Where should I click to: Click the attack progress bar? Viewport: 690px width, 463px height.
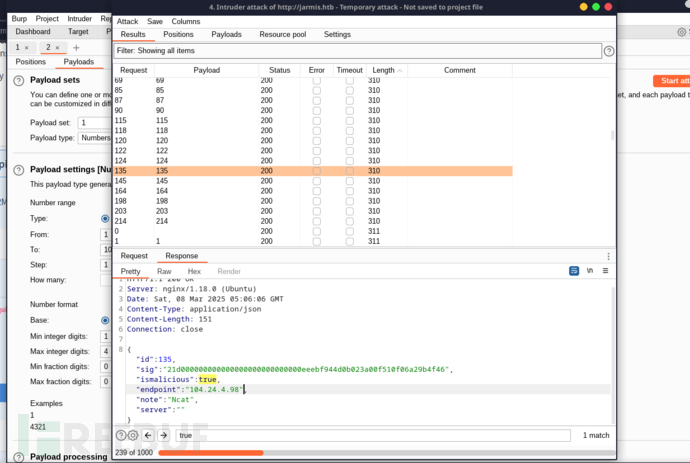tap(386, 453)
